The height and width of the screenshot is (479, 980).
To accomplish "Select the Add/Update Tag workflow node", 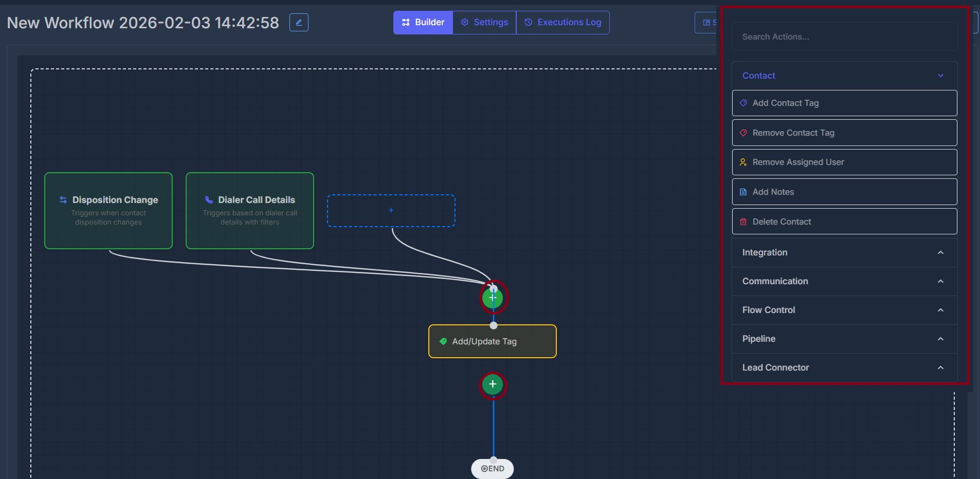I will click(492, 341).
